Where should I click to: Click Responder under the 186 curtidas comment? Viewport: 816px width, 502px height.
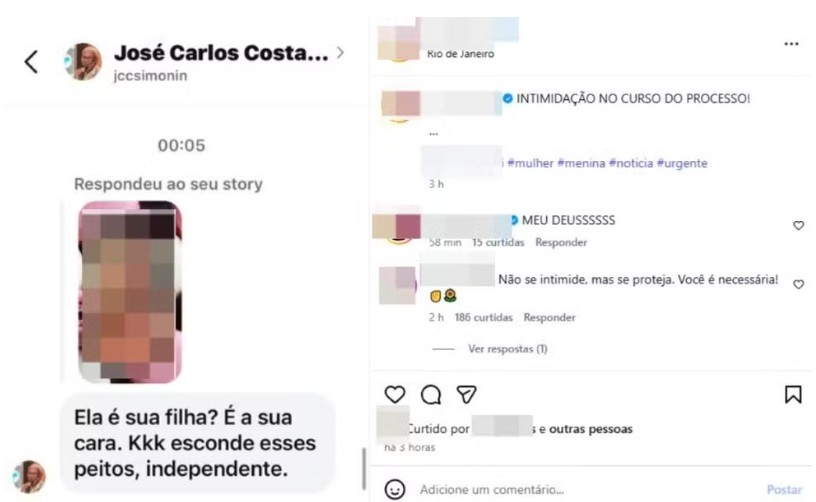tap(550, 317)
